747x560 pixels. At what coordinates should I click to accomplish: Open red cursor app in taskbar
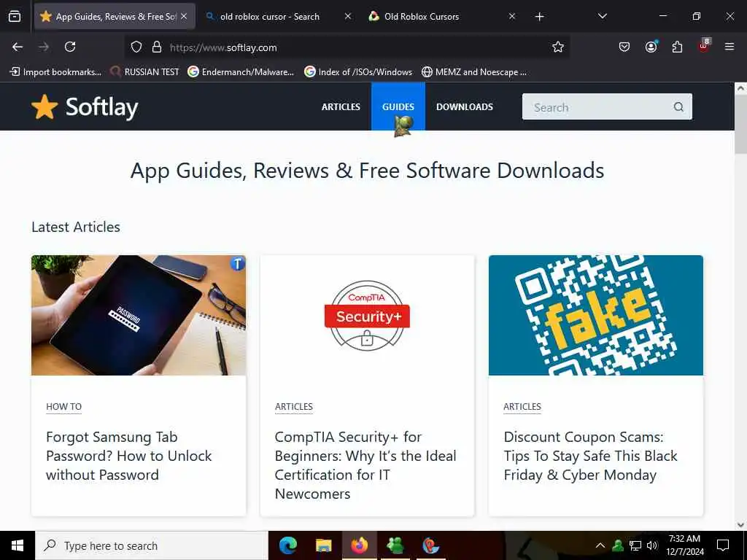[430, 545]
